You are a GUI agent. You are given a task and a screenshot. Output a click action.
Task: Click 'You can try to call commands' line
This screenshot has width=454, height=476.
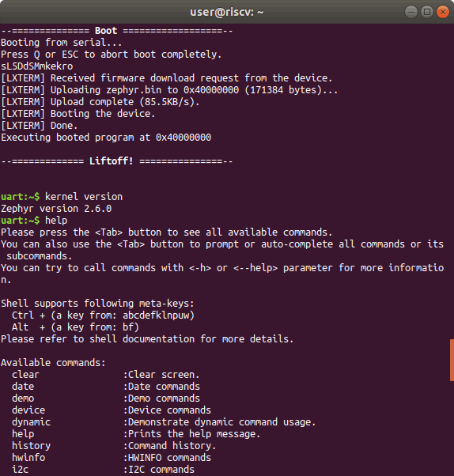(x=222, y=274)
